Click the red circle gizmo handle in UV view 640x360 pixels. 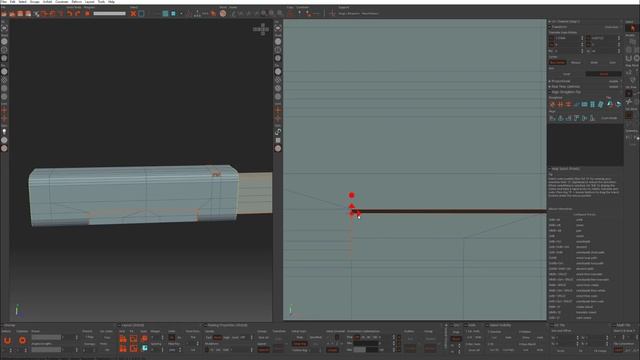pyautogui.click(x=351, y=195)
